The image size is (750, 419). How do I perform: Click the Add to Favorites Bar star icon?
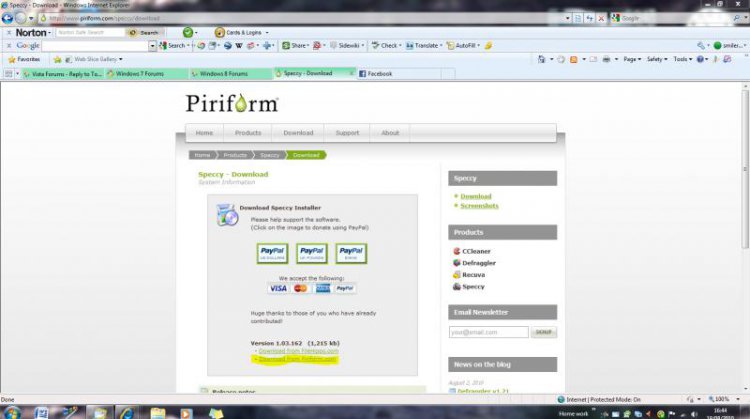coord(57,59)
